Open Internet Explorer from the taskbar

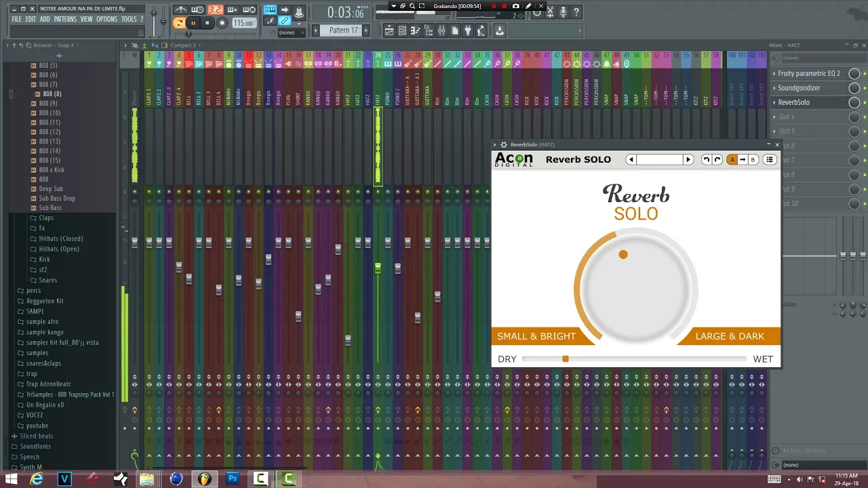point(37,479)
